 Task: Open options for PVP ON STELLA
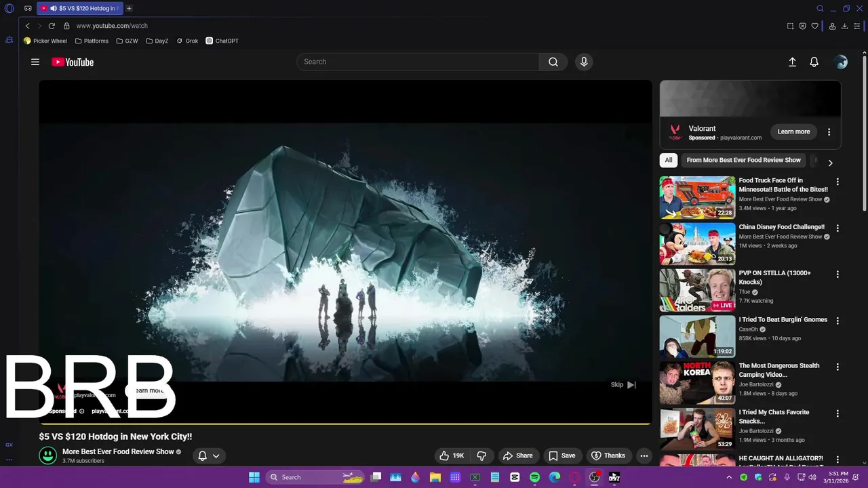pos(837,274)
